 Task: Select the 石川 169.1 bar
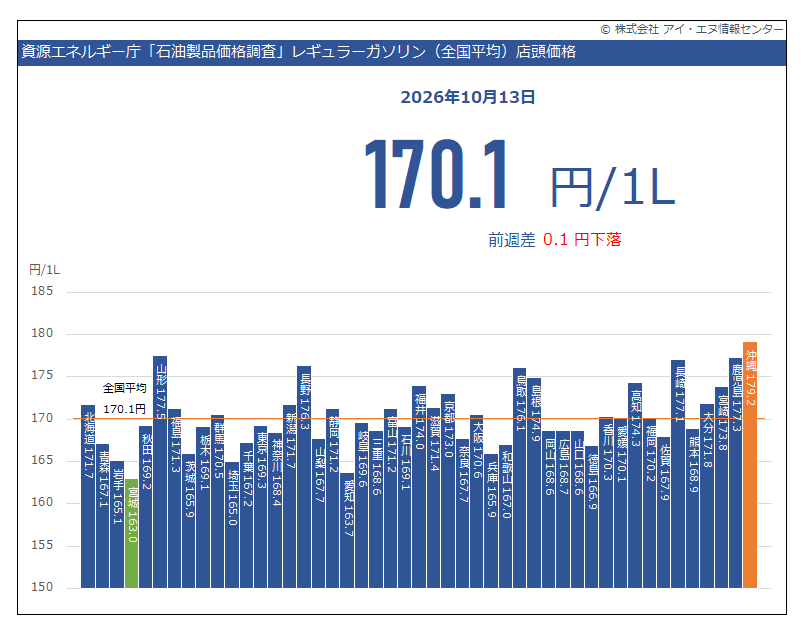pos(405,507)
